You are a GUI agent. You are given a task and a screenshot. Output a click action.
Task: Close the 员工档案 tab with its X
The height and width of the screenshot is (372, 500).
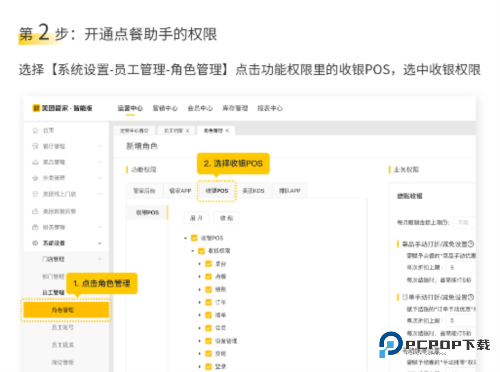[187, 131]
